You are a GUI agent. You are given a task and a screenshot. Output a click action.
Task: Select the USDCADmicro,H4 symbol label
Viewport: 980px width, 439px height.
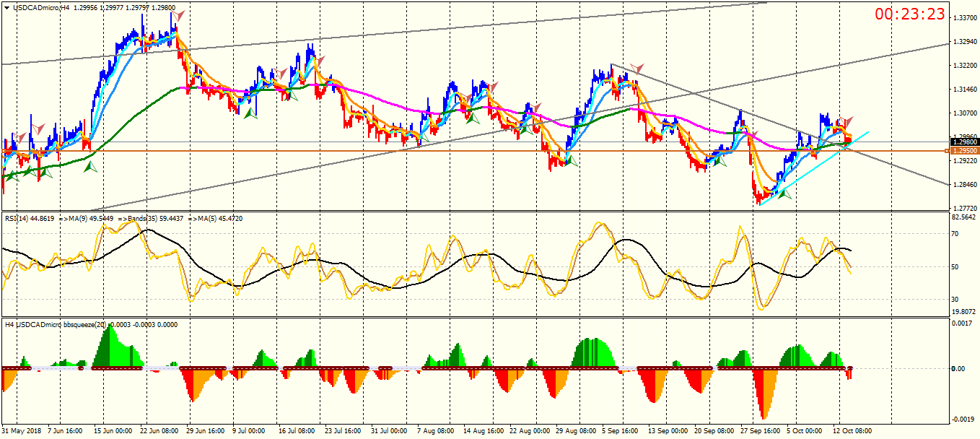click(41, 7)
